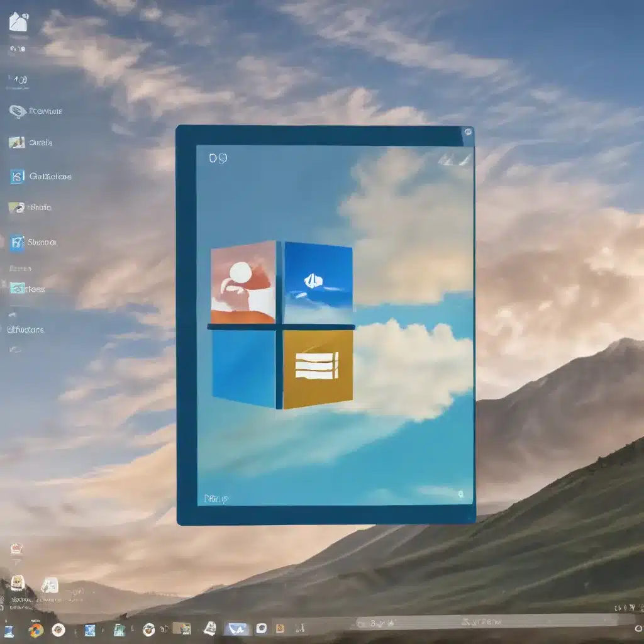This screenshot has height=644, width=644.
Task: Open the blue square 'KS' desktop shortcut
Action: click(x=17, y=177)
